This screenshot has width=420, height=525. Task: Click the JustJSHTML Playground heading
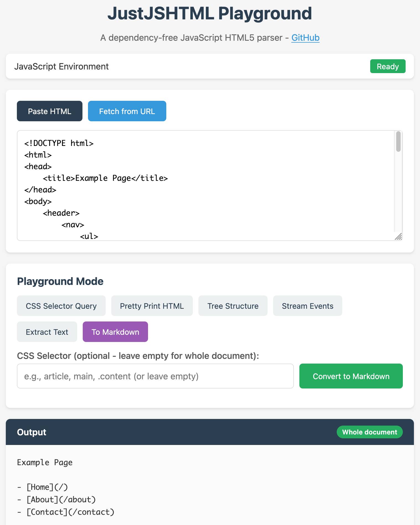pos(210,13)
